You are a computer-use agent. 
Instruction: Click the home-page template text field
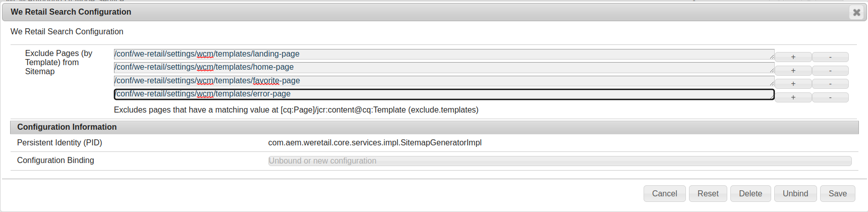[444, 68]
